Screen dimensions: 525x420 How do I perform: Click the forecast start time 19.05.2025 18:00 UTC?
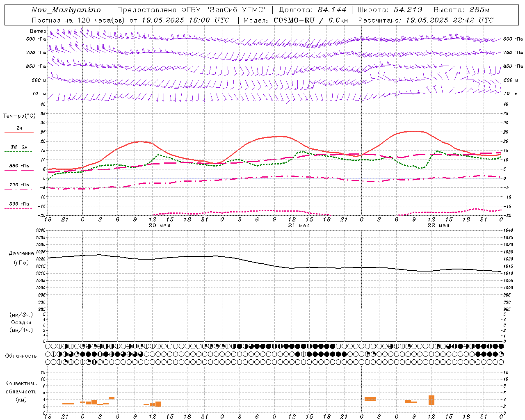coord(185,20)
